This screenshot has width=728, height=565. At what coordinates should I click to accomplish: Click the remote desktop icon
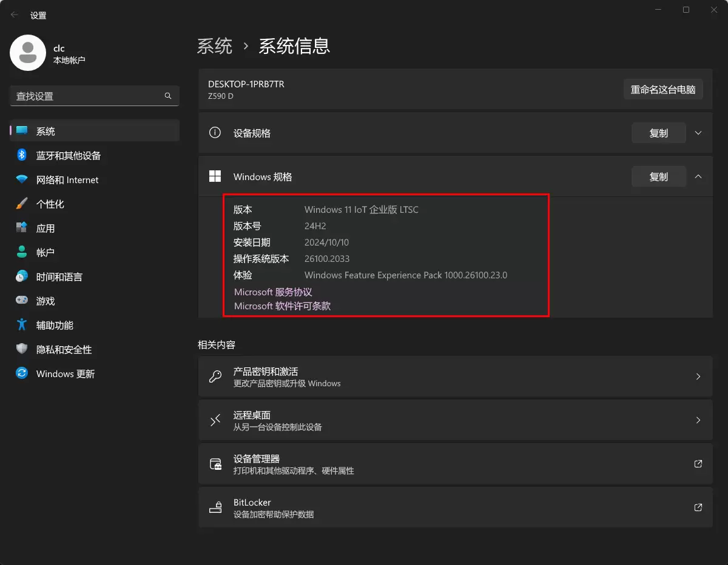215,420
